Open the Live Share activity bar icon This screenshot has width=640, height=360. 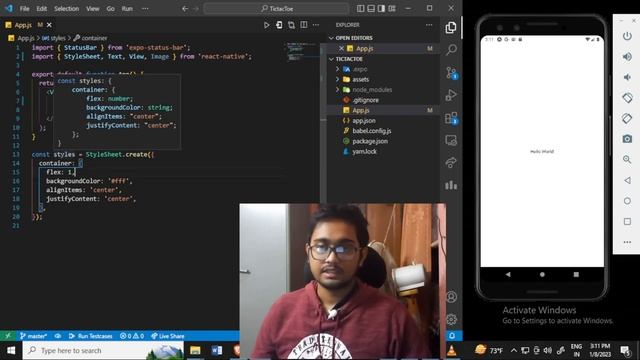click(451, 163)
